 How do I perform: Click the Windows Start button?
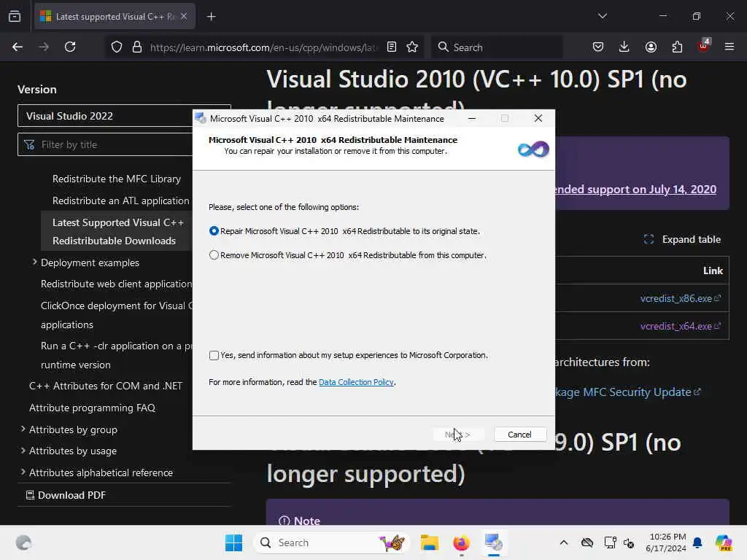pyautogui.click(x=234, y=542)
